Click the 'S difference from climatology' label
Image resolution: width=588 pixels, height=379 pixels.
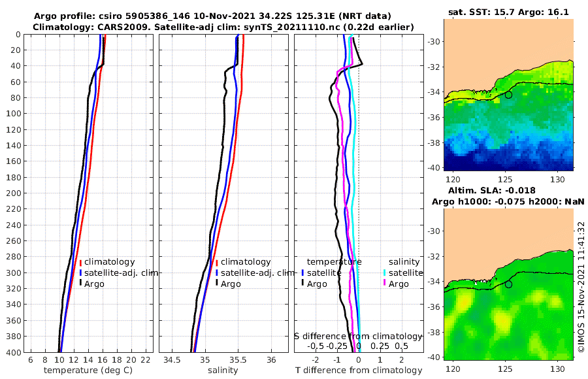pyautogui.click(x=358, y=337)
